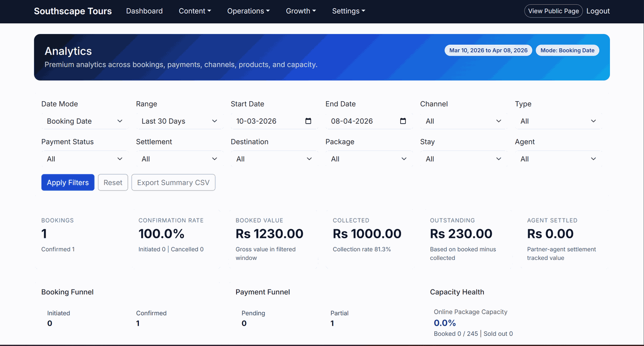Expand the Settlement dropdown
This screenshot has height=346, width=644.
click(179, 159)
